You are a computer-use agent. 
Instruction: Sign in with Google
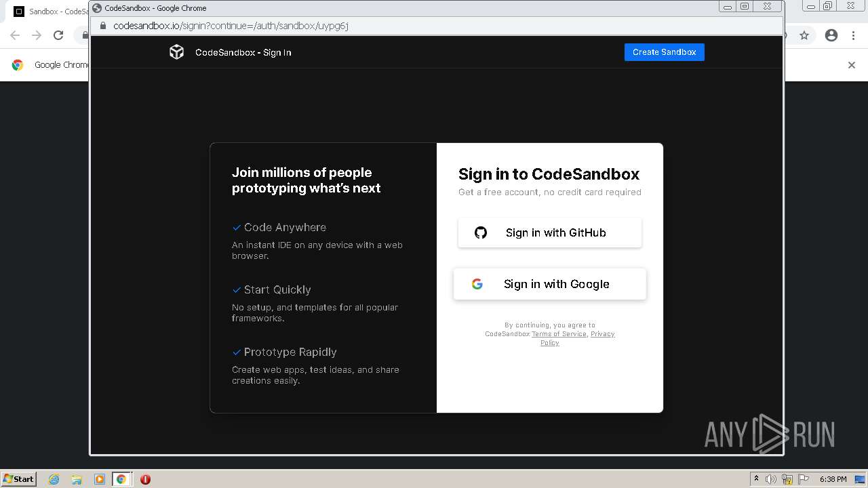549,284
